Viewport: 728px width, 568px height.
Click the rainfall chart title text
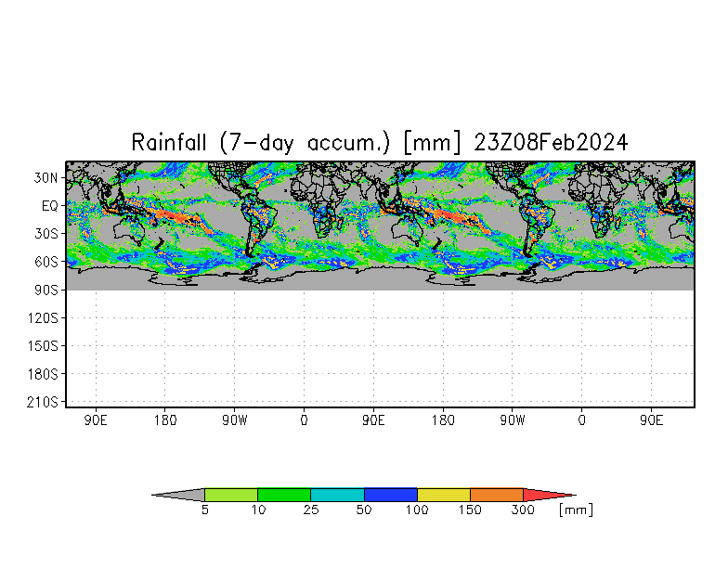point(379,143)
